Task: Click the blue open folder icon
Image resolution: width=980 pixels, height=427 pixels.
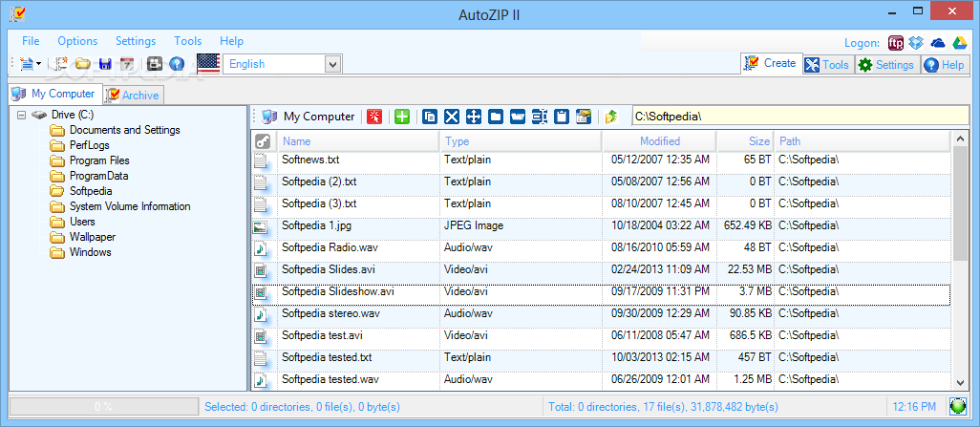Action: 518,117
